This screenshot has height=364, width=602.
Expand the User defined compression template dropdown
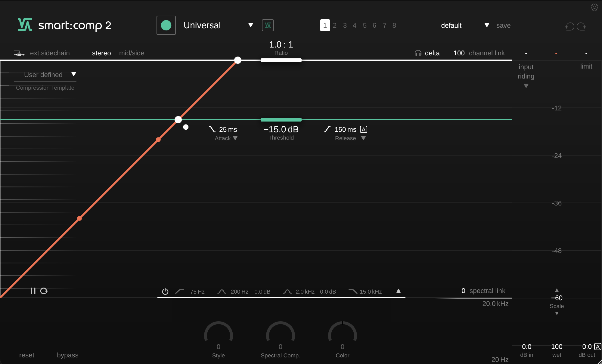pyautogui.click(x=73, y=74)
